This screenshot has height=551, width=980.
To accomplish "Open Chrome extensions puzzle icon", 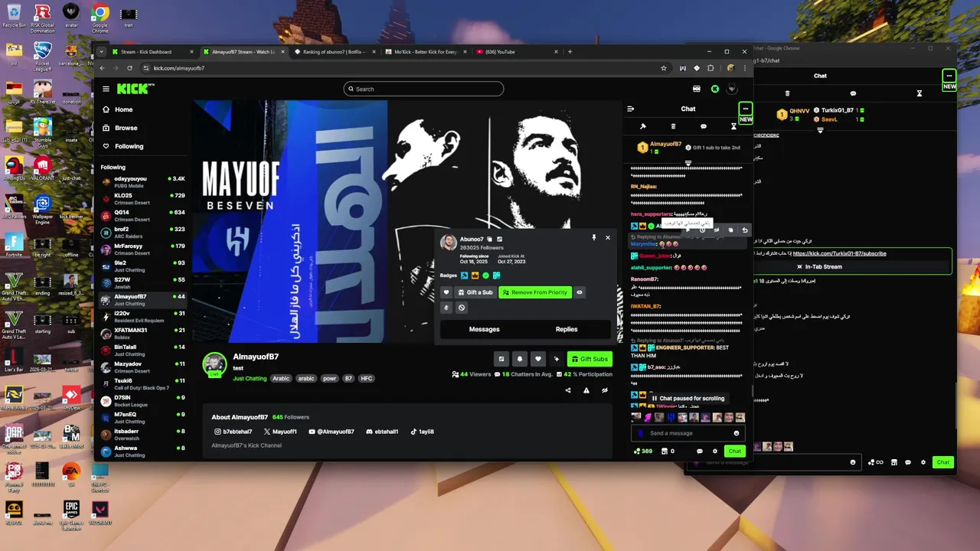I will coord(710,68).
